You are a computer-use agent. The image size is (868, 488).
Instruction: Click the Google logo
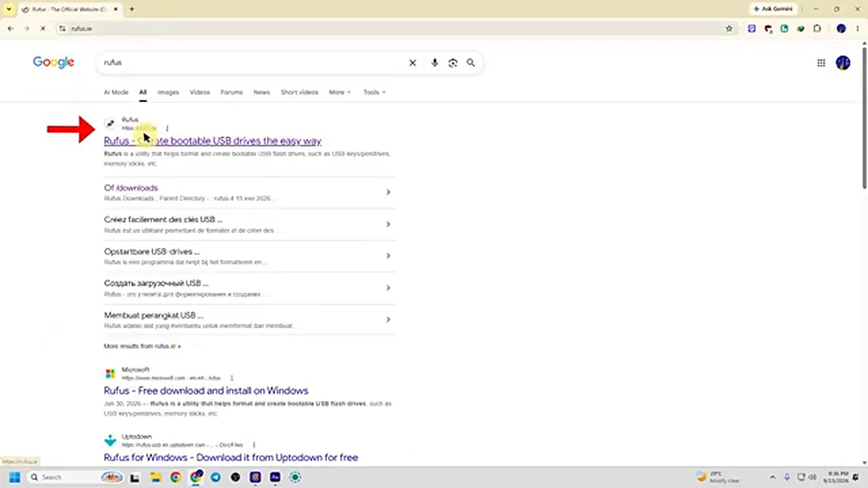pos(54,62)
